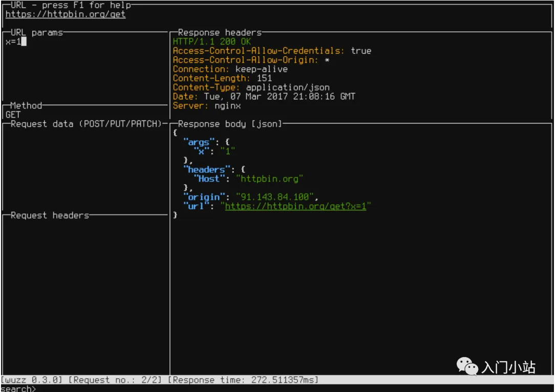Open the https://httpbin.org/get?x=1 link in response
Viewport: 556px width, 392px height.
click(x=295, y=206)
